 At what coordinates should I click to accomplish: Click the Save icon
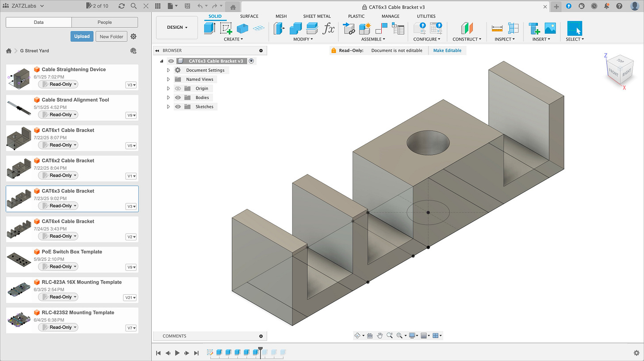(188, 6)
